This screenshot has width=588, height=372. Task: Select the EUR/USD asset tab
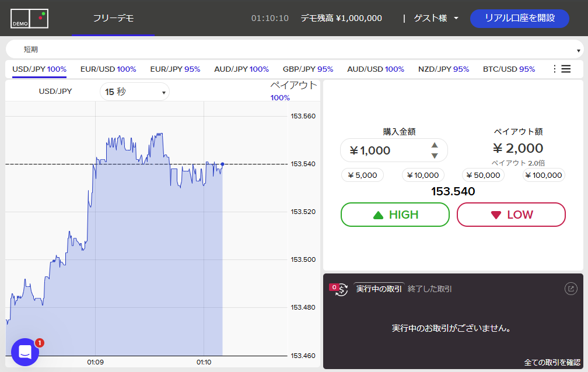108,69
